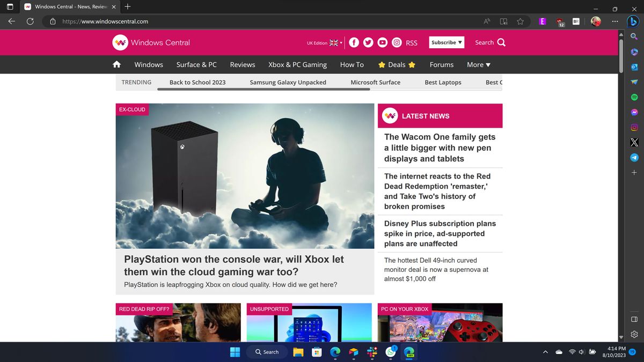644x362 pixels.
Task: Click the BR extension icon
Action: [x=576, y=21]
